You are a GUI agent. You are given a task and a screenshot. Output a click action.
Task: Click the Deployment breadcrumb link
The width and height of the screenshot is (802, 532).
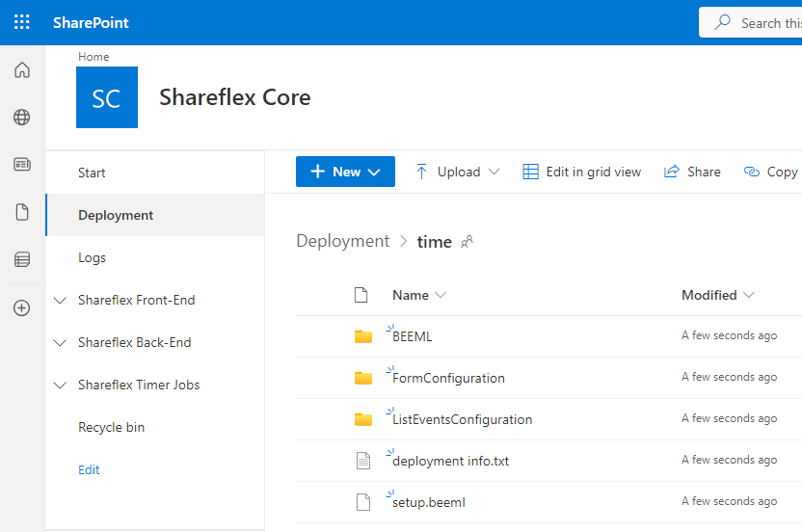343,241
